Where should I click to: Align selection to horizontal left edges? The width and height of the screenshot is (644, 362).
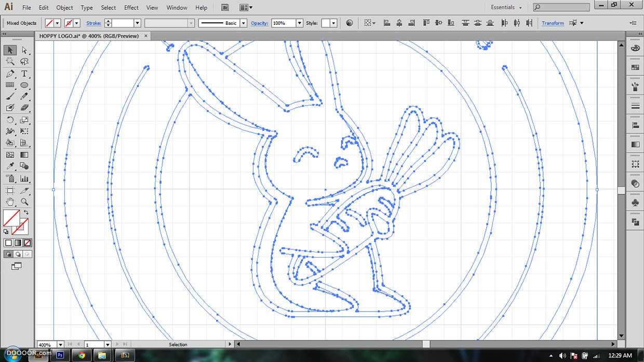[x=387, y=23]
